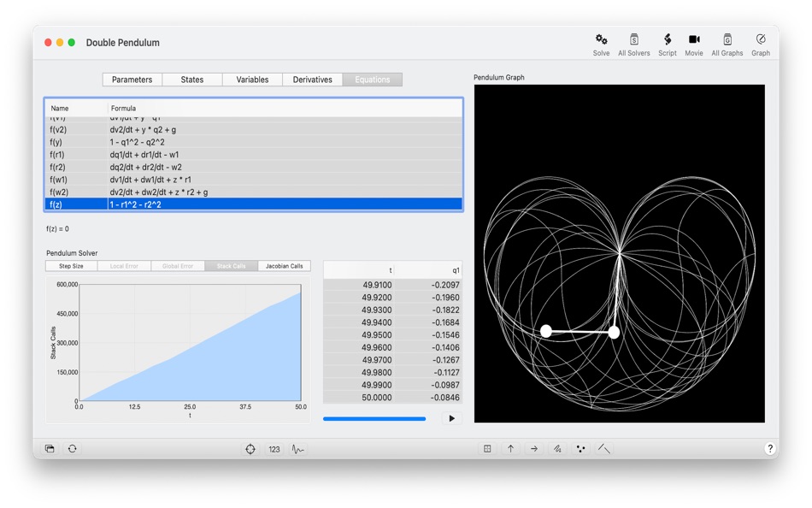
Task: Click the 123 numeric display icon
Action: 274,448
